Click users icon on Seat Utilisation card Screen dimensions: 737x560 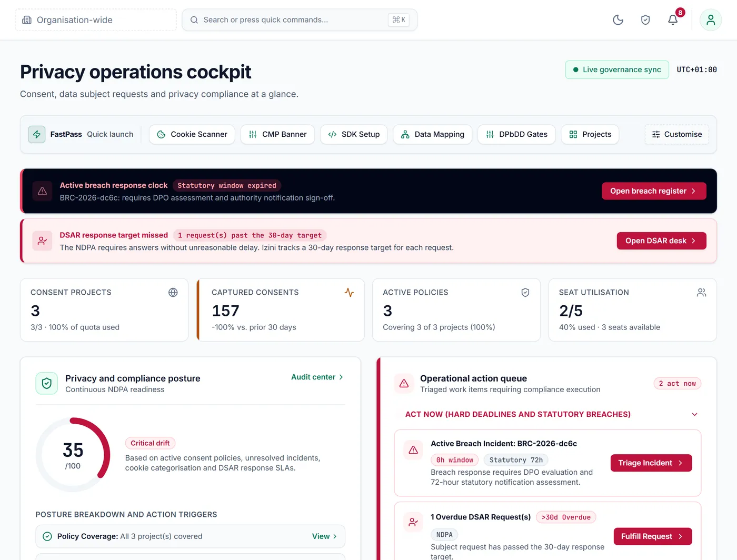point(701,293)
